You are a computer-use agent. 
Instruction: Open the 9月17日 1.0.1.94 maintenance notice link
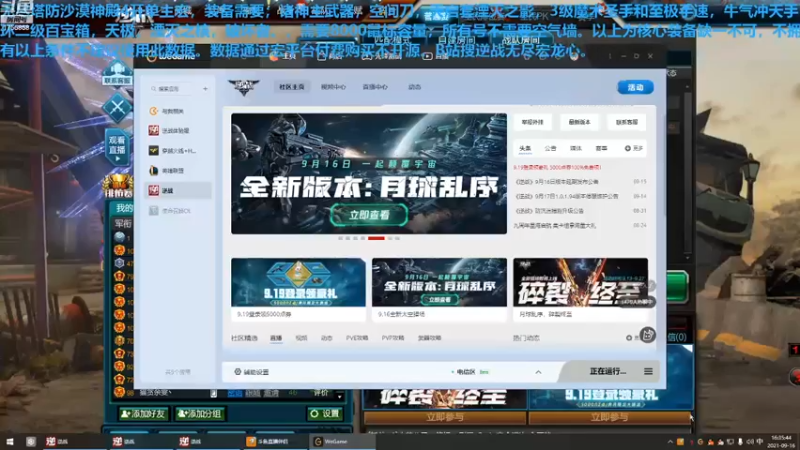pyautogui.click(x=566, y=196)
